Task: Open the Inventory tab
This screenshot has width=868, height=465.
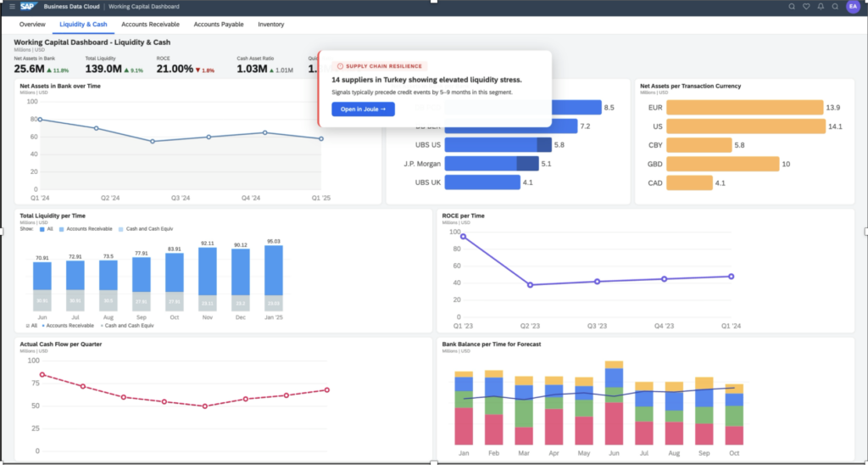Action: click(270, 25)
